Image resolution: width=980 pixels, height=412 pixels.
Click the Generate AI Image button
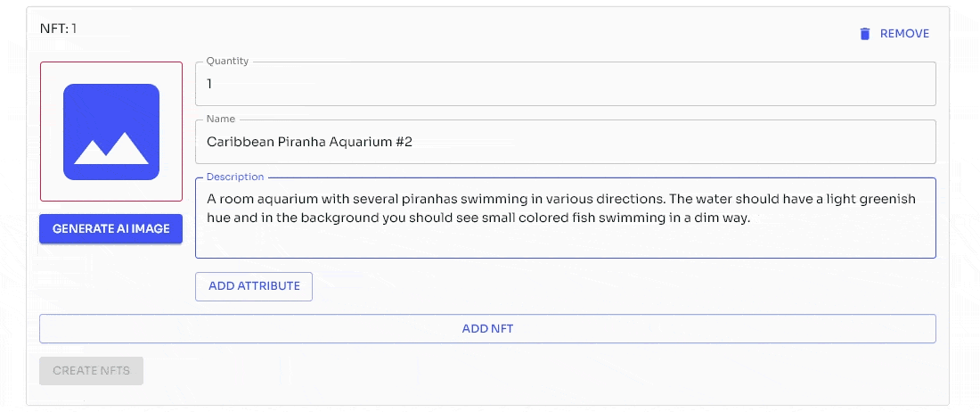pyautogui.click(x=111, y=229)
